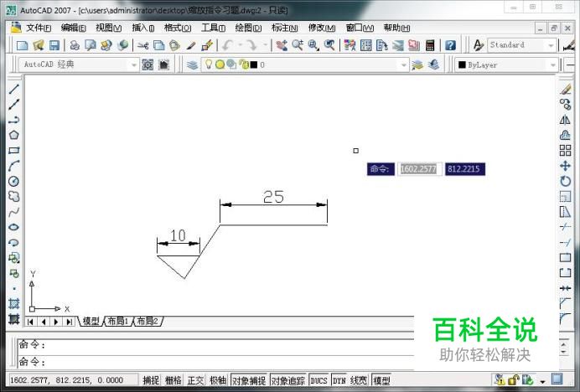Viewport: 580px width, 392px height.
Task: Open the Help question mark icon
Action: pos(450,45)
